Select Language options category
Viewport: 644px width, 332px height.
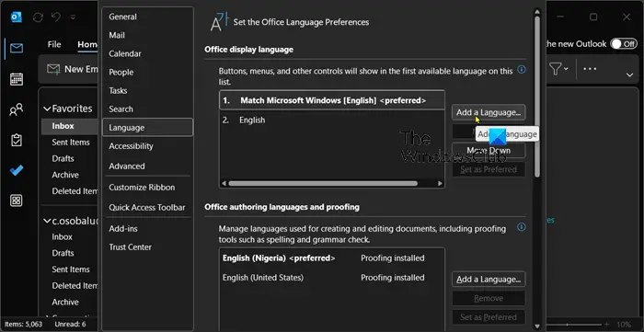[x=147, y=127]
